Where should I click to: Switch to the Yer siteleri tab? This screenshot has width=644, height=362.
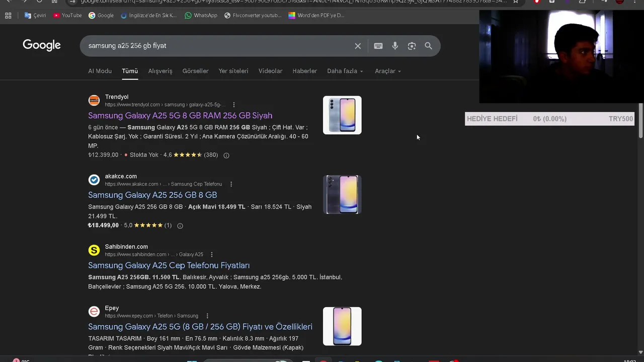(x=233, y=71)
